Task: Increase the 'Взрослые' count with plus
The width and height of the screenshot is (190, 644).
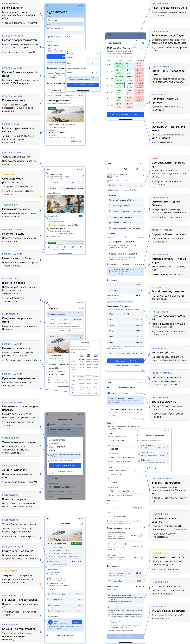Action: tap(97, 58)
